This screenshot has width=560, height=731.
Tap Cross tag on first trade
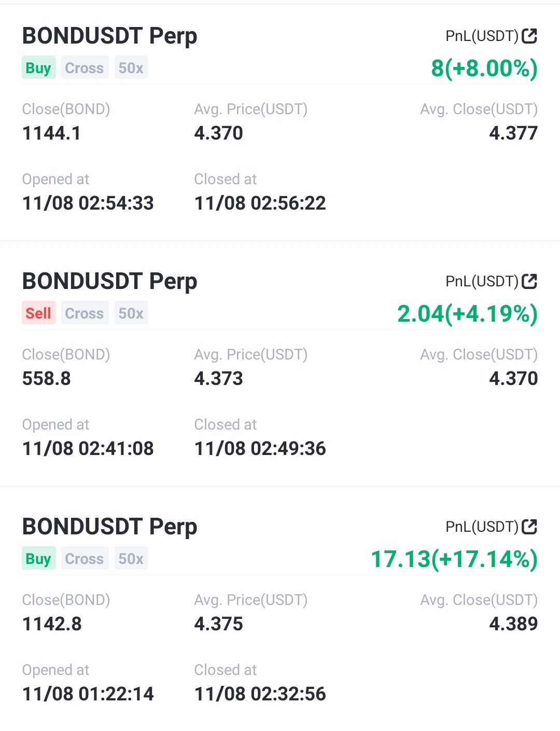point(85,68)
